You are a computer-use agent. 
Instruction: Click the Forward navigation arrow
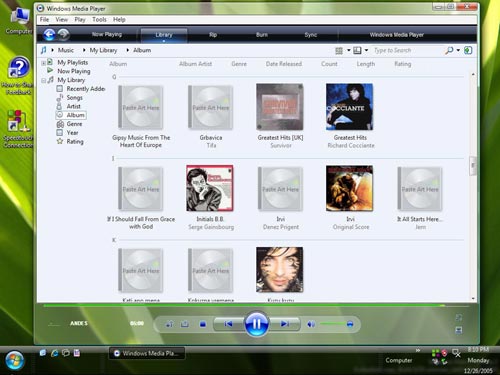pyautogui.click(x=63, y=34)
